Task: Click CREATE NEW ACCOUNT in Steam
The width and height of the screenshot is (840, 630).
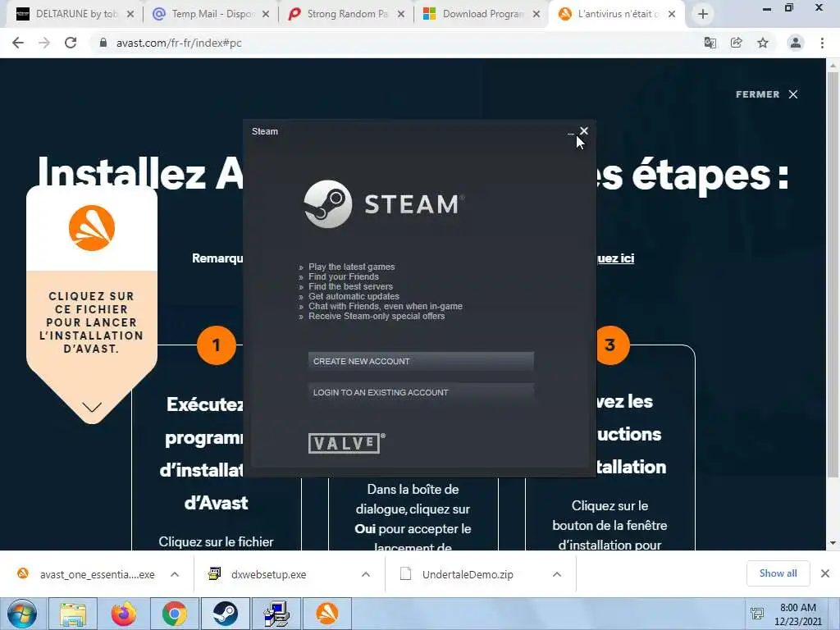Action: click(421, 361)
